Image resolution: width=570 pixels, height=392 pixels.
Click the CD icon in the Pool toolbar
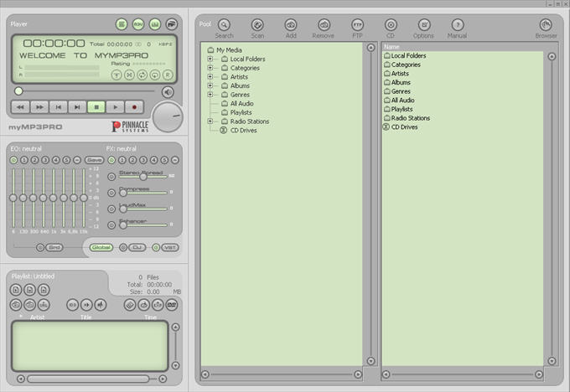click(391, 24)
